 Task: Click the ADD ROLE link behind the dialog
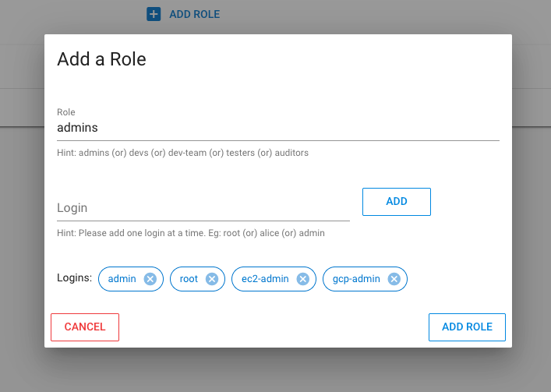(194, 14)
